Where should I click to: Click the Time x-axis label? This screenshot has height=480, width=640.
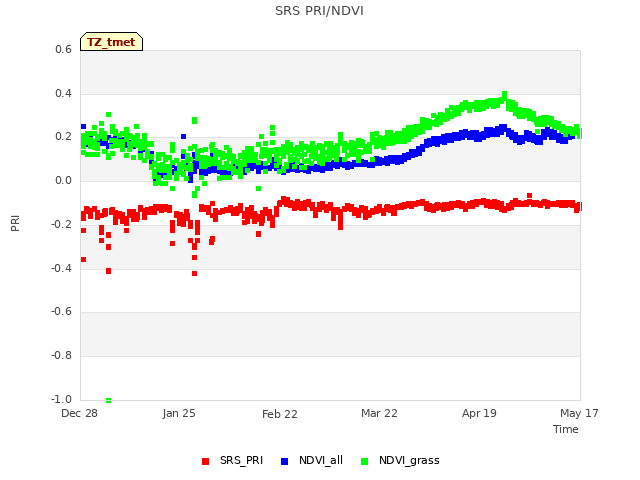coord(565,429)
